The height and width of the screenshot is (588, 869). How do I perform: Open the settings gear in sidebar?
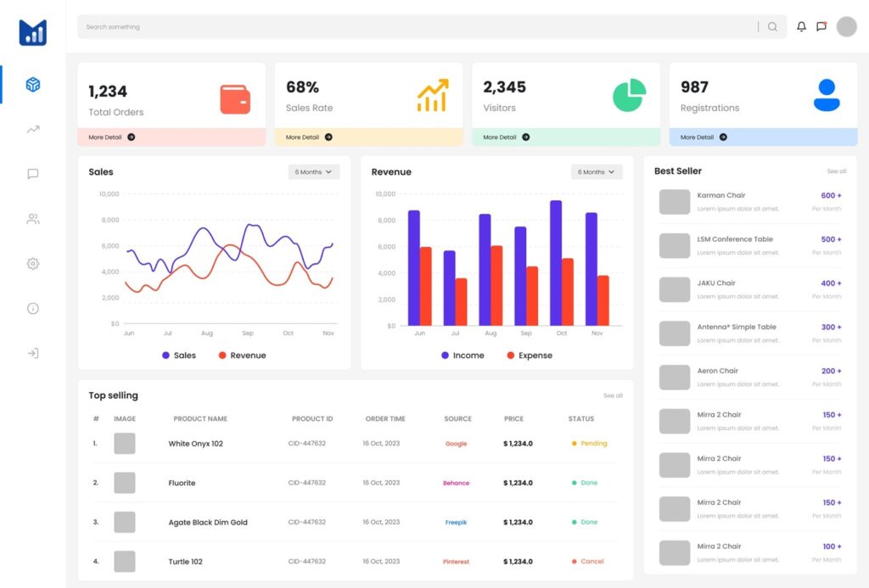pyautogui.click(x=33, y=264)
